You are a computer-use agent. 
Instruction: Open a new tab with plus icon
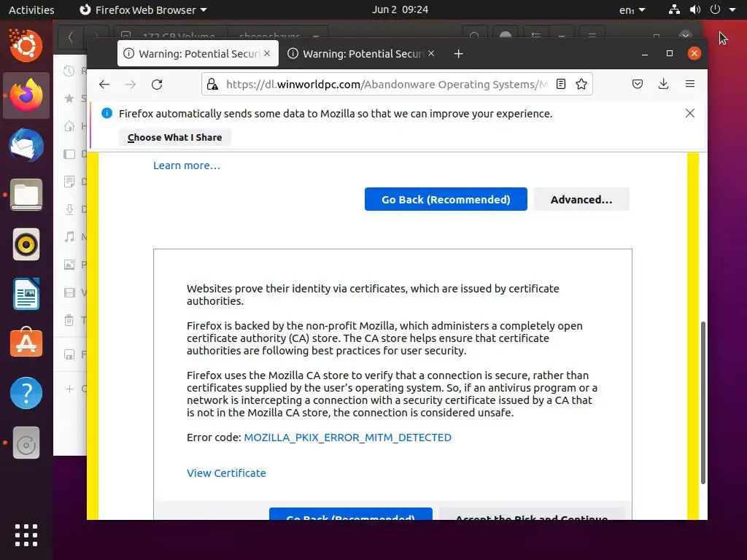(x=458, y=54)
